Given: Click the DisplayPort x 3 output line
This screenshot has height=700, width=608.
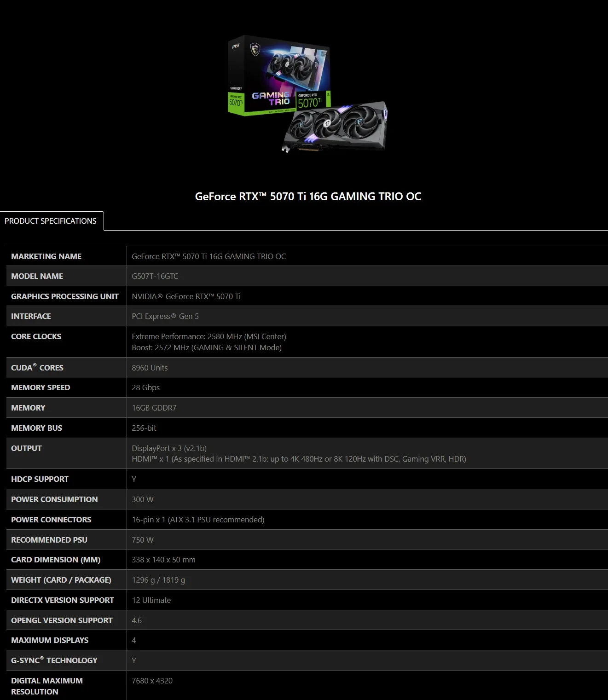Looking at the screenshot, I should tap(169, 448).
